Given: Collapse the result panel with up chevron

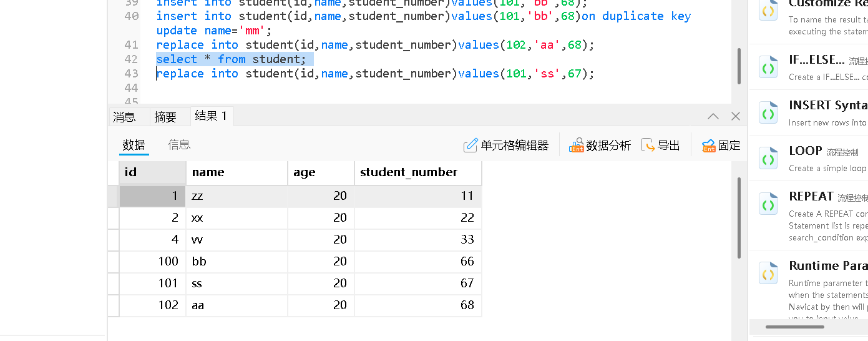Looking at the screenshot, I should pyautogui.click(x=713, y=116).
